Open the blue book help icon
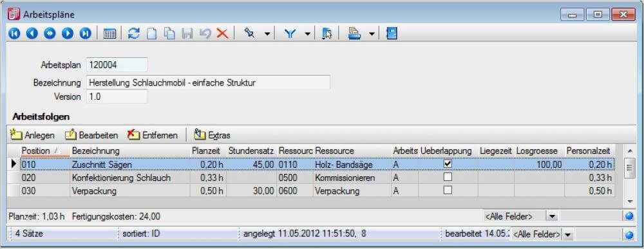 click(392, 33)
